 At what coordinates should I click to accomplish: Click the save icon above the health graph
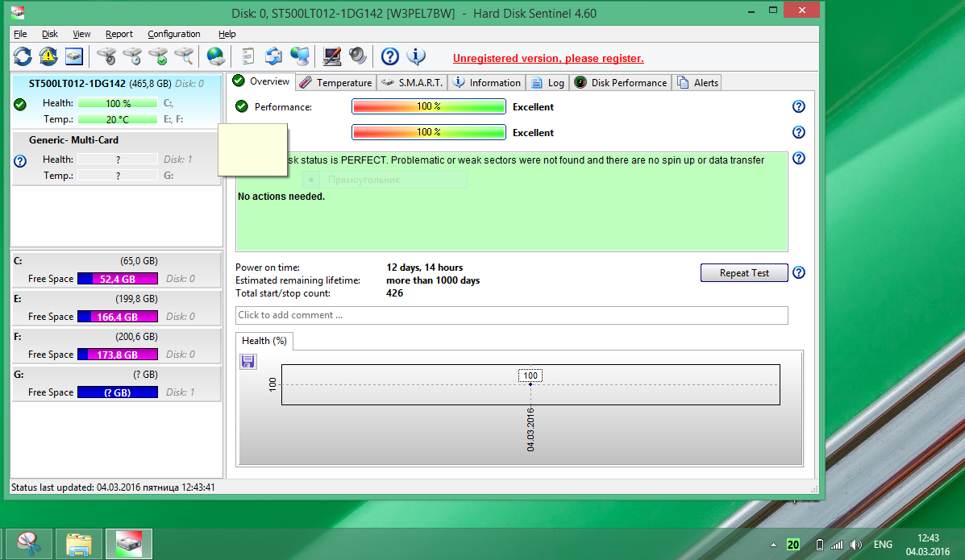click(x=248, y=362)
